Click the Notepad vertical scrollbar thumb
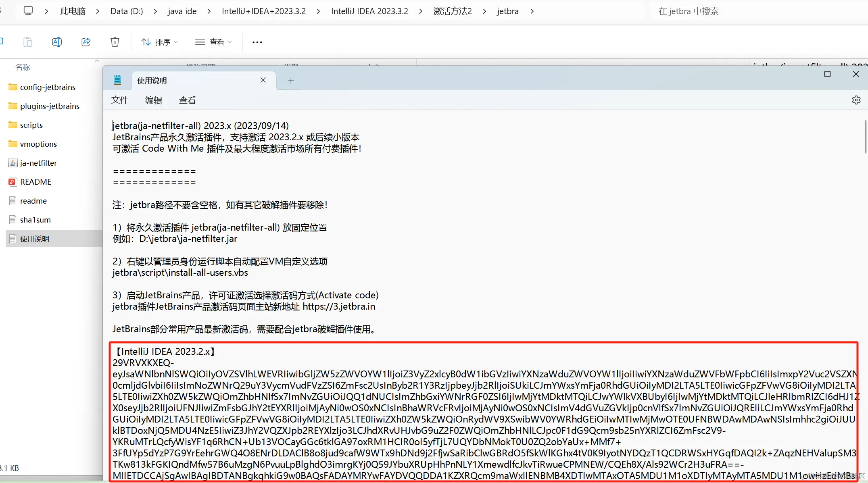 click(x=865, y=136)
